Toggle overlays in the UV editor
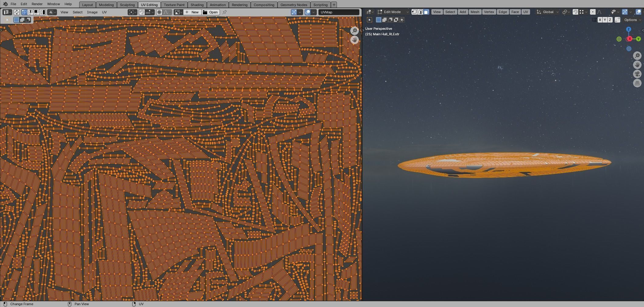The image size is (644, 307). (x=308, y=12)
